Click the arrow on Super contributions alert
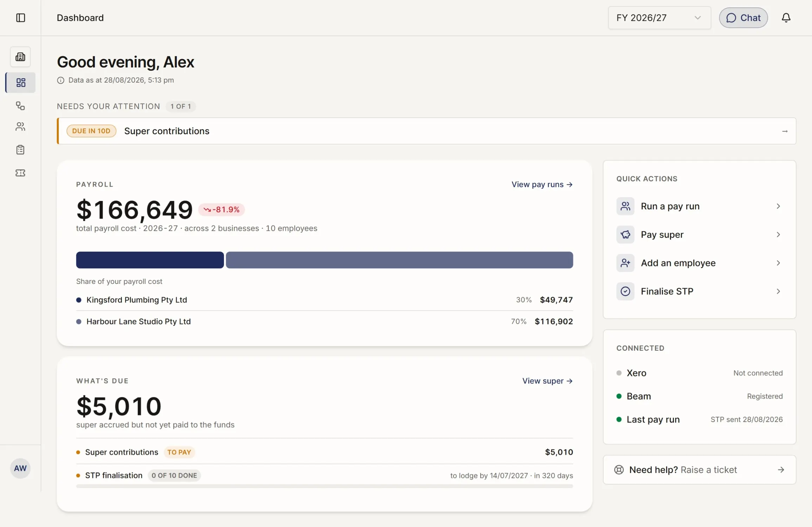 coord(785,131)
